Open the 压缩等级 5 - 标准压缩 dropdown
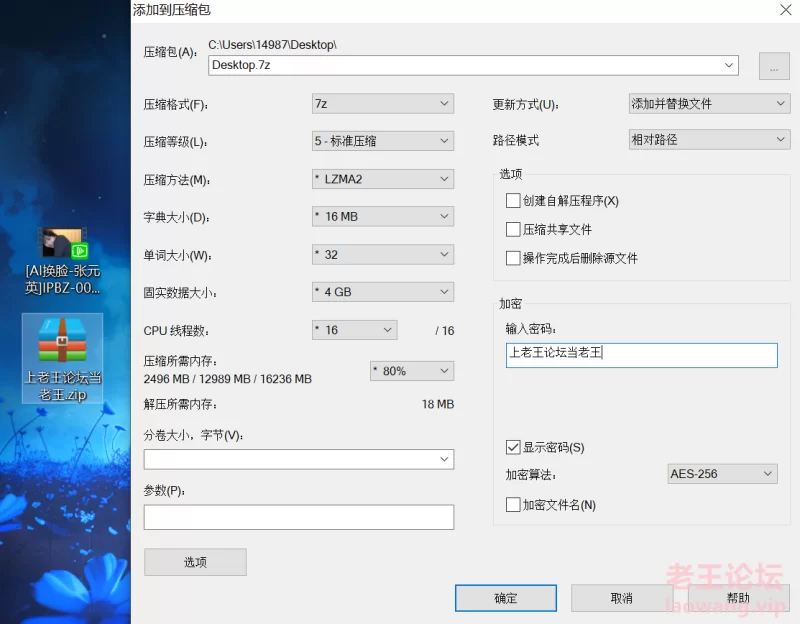Viewport: 800px width, 624px height. (383, 141)
